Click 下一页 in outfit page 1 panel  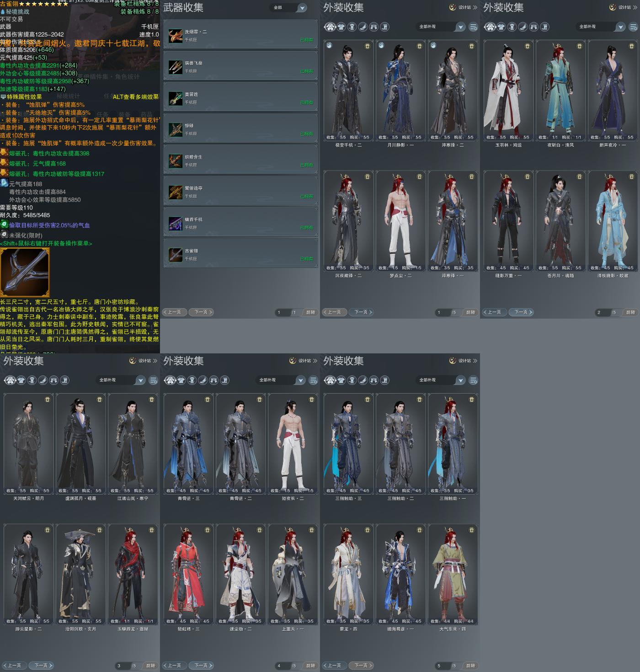click(362, 312)
